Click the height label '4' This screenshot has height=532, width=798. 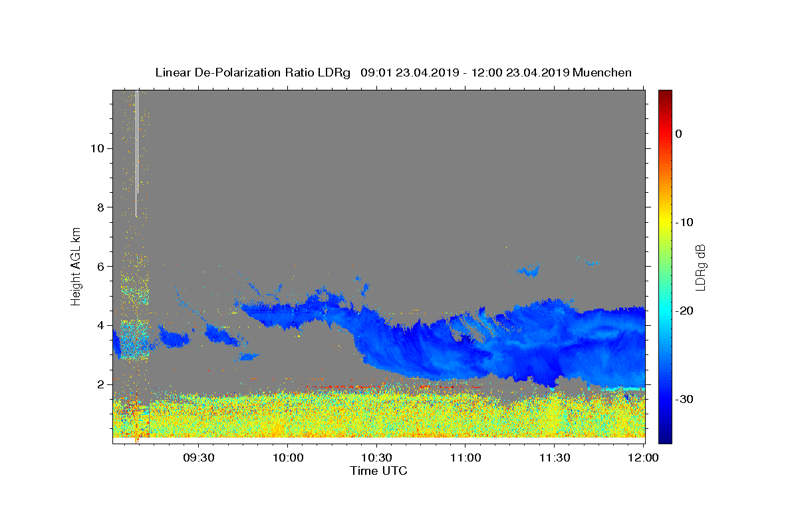point(100,325)
